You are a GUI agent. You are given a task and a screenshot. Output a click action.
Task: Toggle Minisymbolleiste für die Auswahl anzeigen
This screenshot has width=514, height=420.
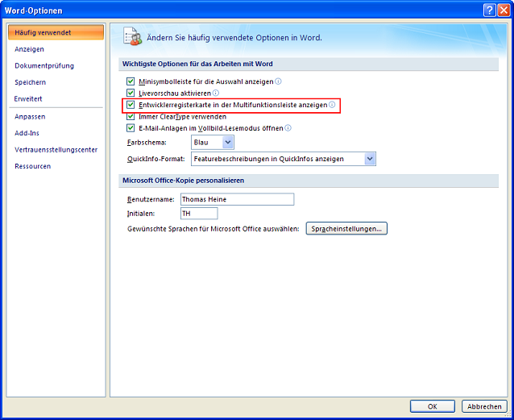pos(131,81)
